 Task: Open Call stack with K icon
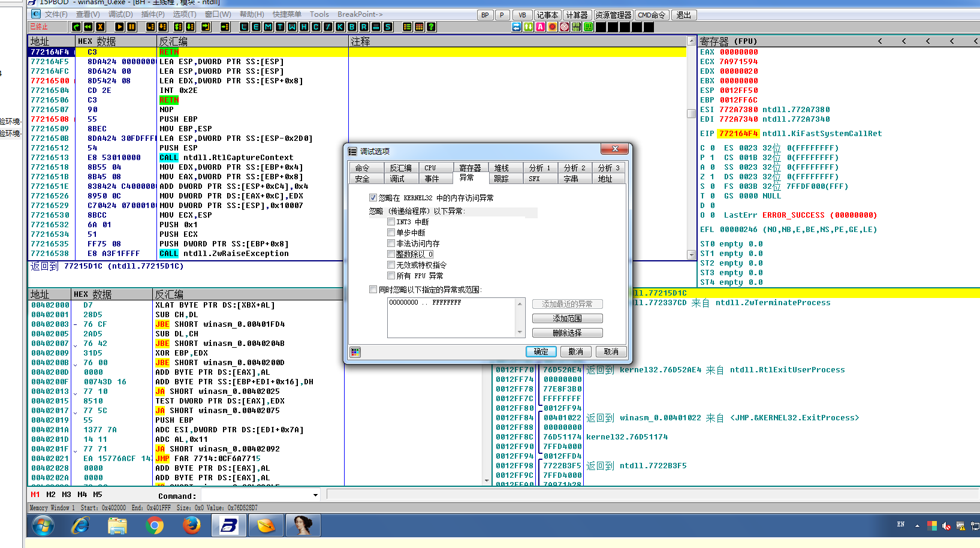(x=340, y=27)
